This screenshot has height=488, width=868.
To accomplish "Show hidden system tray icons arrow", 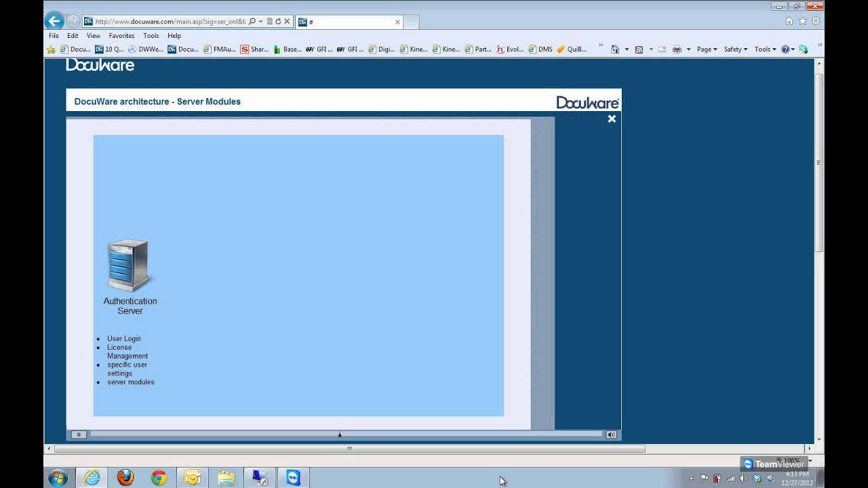I will (x=692, y=479).
